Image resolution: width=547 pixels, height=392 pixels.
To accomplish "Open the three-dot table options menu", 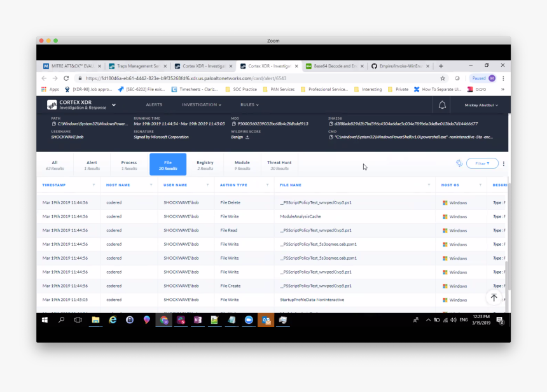I will [x=503, y=164].
